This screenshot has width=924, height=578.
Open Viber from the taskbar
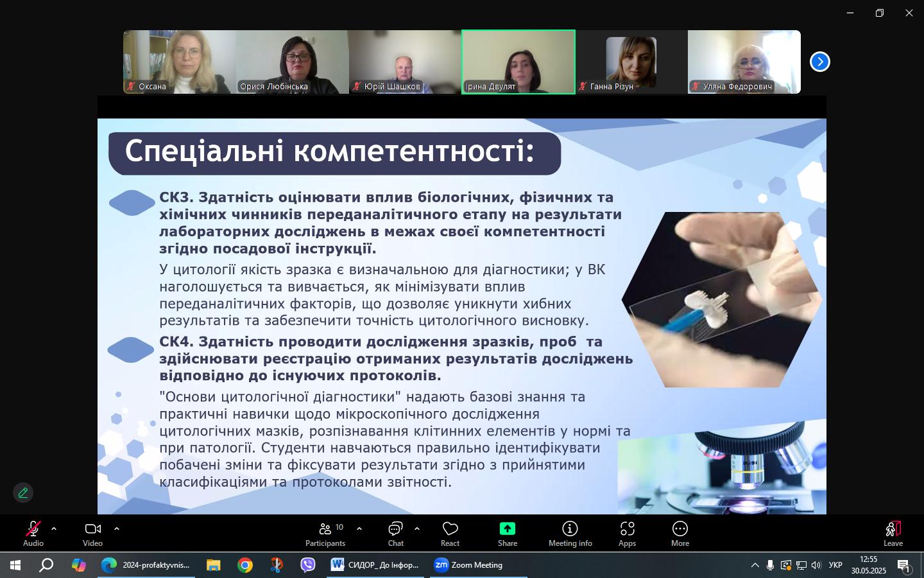[x=308, y=565]
